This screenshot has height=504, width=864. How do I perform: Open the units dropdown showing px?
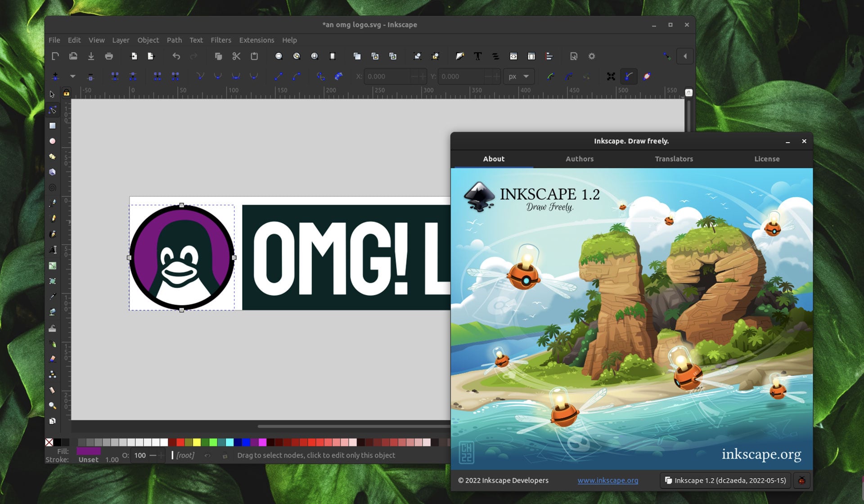(x=518, y=76)
